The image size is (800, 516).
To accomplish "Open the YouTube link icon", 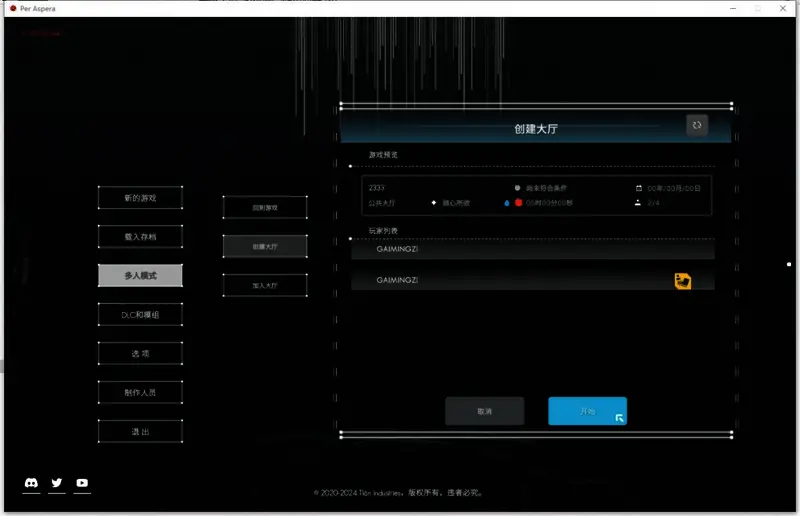I will pos(82,483).
